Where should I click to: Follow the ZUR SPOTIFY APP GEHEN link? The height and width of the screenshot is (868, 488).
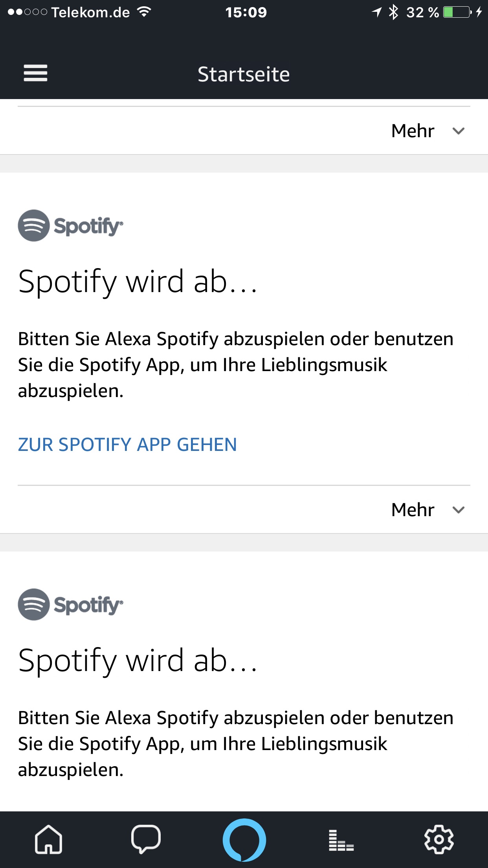coord(127,445)
